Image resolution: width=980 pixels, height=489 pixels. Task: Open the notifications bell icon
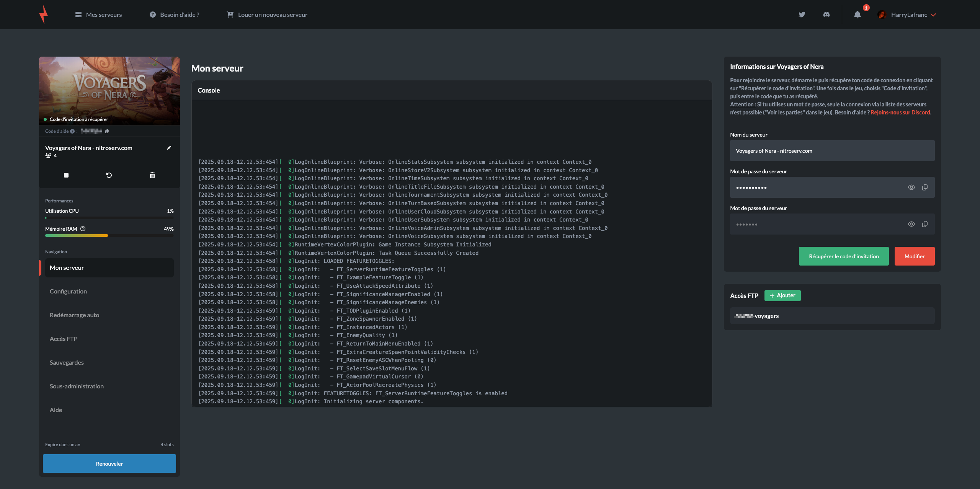click(x=857, y=15)
